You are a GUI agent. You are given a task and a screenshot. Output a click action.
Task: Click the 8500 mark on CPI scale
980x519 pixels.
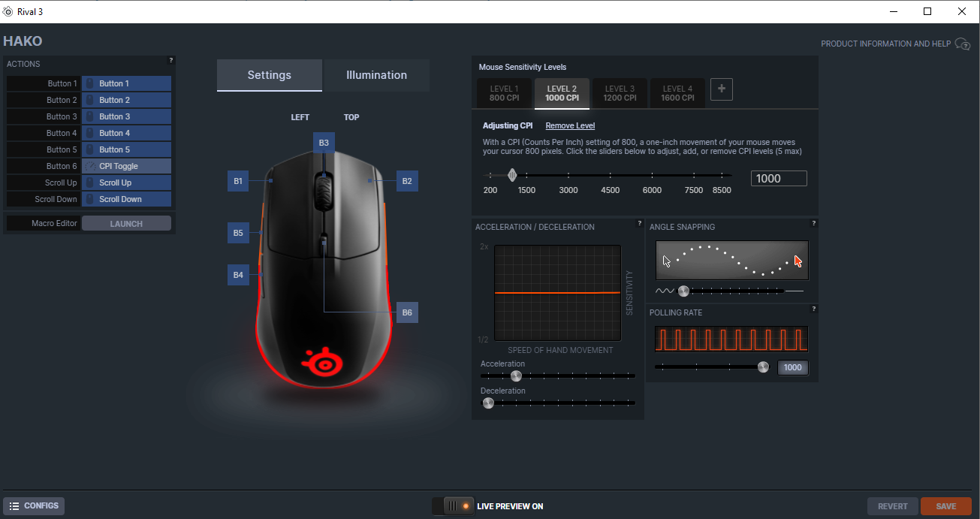click(x=722, y=190)
